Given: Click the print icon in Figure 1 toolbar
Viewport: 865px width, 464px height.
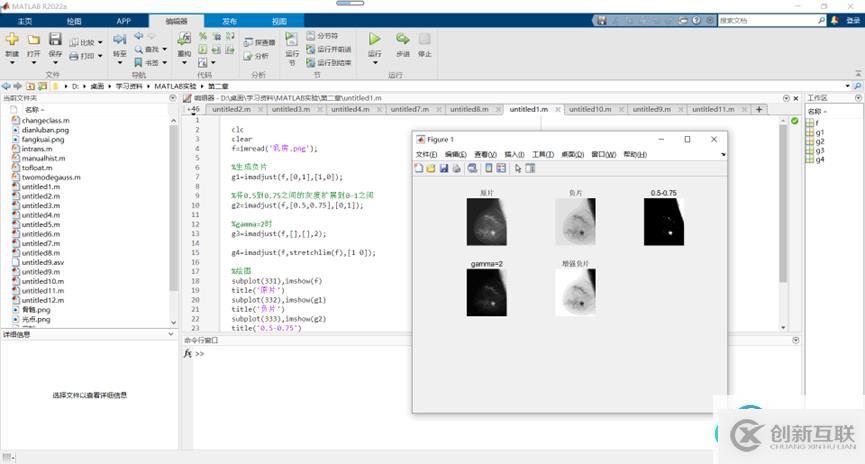Looking at the screenshot, I should (x=457, y=168).
